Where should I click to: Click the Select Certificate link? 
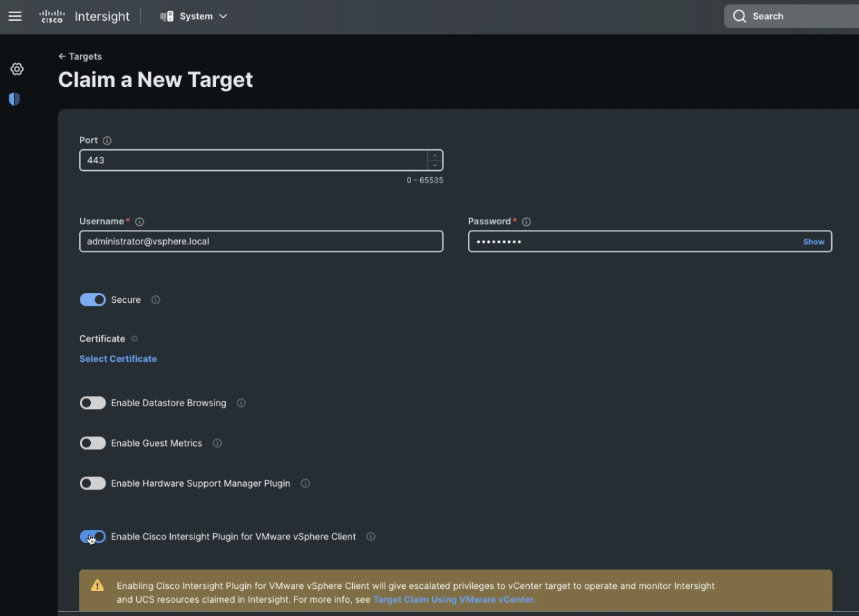tap(117, 358)
